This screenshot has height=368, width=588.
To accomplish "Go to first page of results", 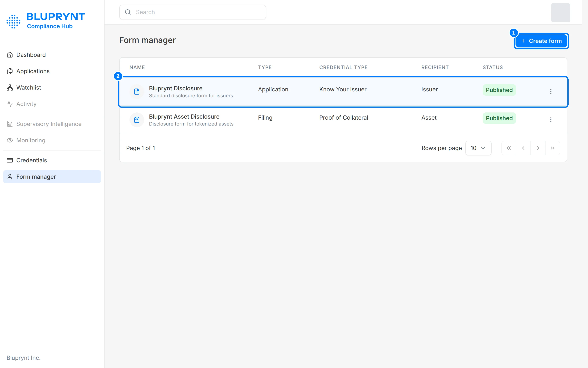I will click(509, 148).
